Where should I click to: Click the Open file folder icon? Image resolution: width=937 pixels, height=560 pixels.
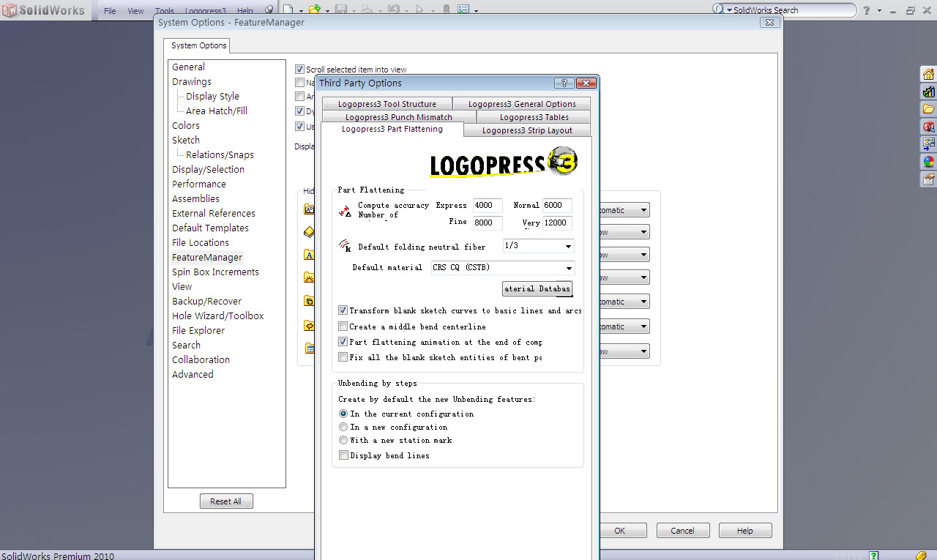coord(315,10)
